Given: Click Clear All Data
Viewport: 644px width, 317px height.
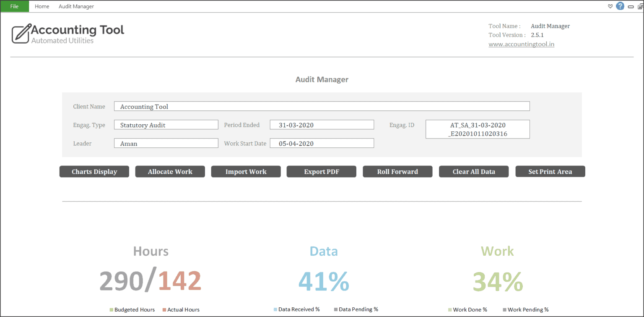Looking at the screenshot, I should click(x=473, y=171).
